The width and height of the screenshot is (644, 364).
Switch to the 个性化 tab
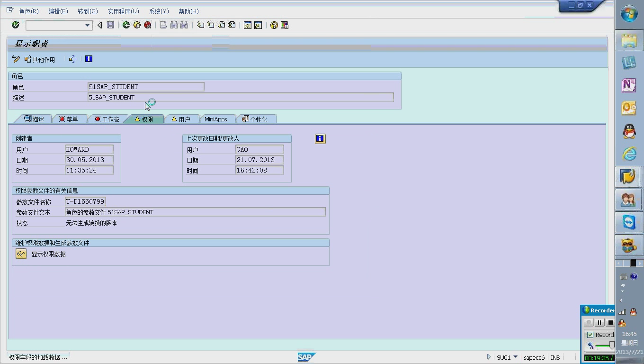(255, 119)
